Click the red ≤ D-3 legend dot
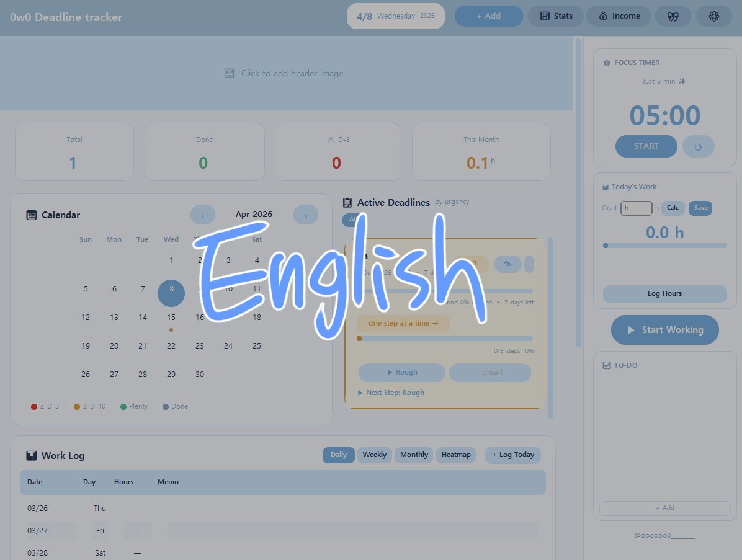The height and width of the screenshot is (560, 742). 34,407
